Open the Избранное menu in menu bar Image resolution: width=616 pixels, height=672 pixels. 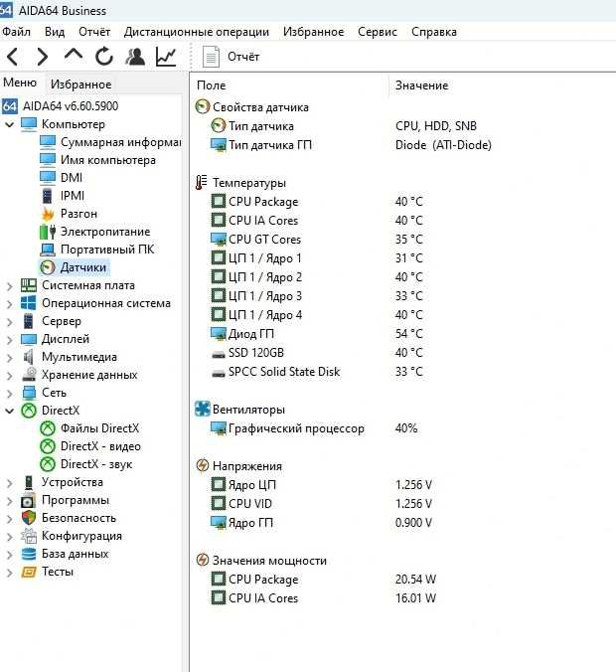(x=313, y=32)
